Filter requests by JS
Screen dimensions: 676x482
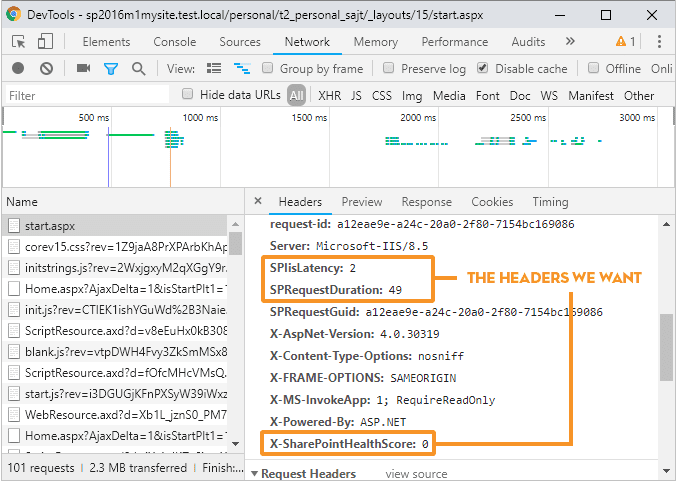click(x=356, y=95)
